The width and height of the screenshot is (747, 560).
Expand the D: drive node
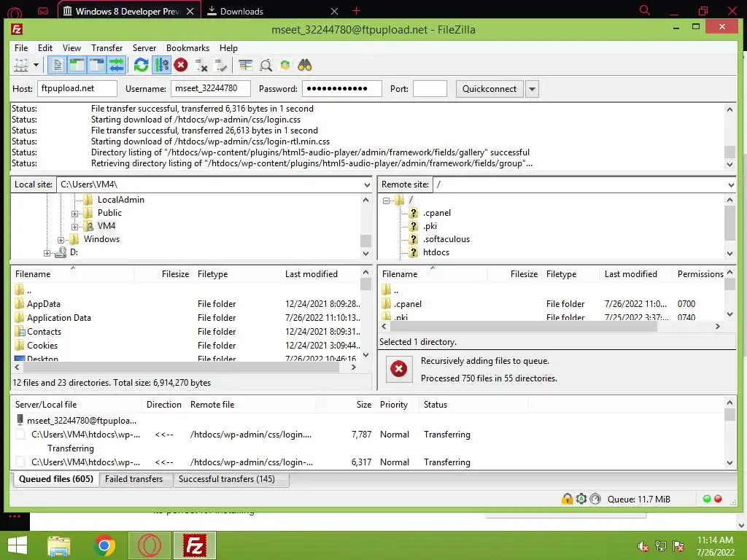point(47,253)
